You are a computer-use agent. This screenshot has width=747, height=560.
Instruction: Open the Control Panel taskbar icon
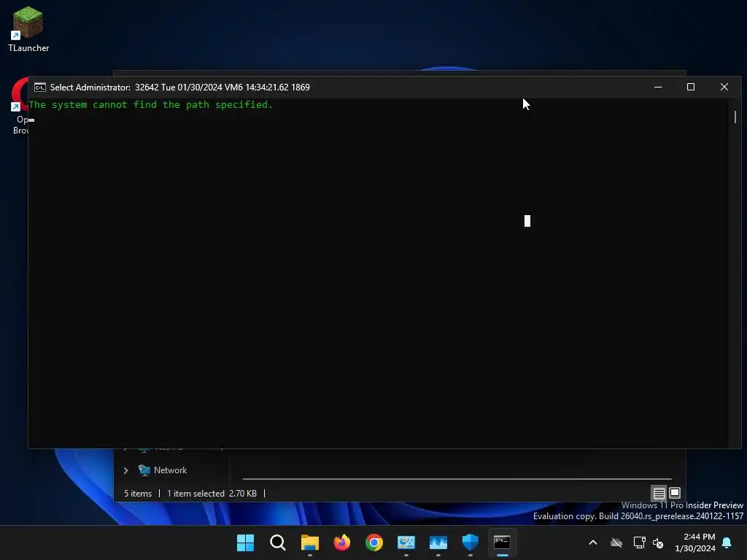[406, 542]
